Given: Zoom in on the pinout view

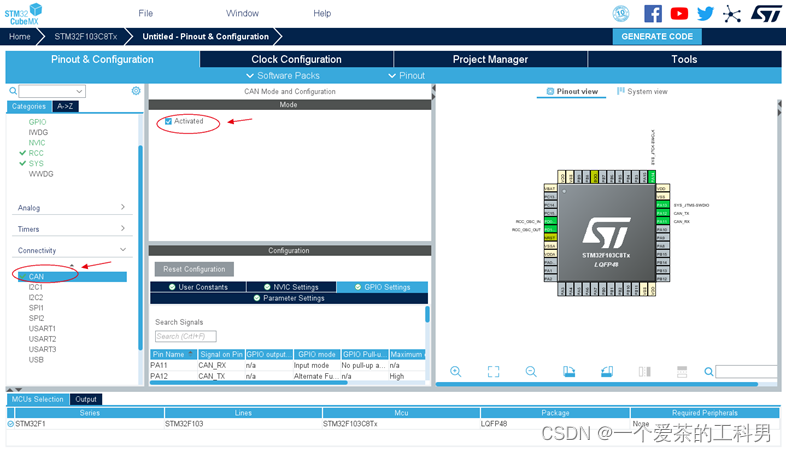Looking at the screenshot, I should click(x=456, y=371).
